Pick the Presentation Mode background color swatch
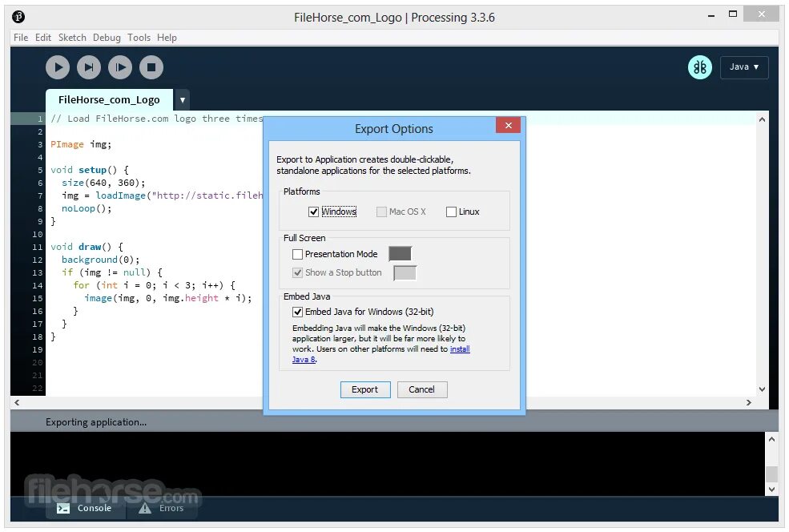This screenshot has width=789, height=532. coord(400,254)
